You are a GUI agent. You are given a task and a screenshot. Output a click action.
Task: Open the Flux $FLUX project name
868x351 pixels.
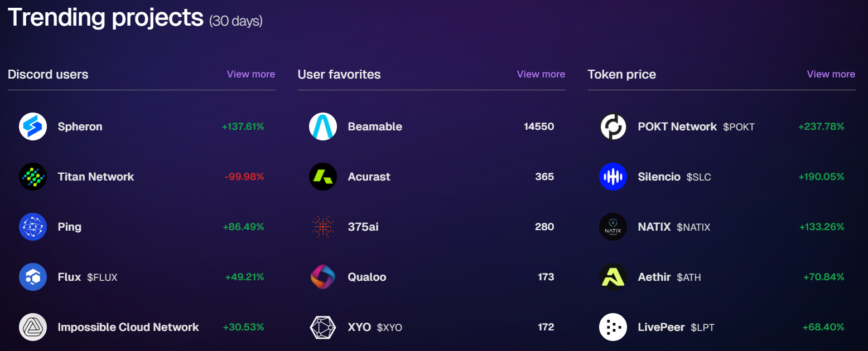click(88, 277)
